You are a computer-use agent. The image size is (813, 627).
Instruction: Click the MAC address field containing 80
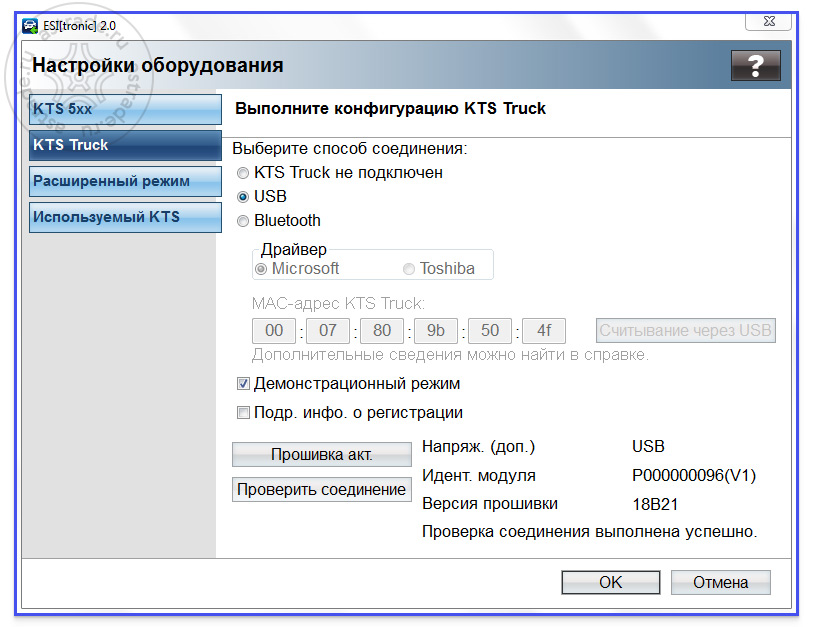tap(382, 331)
